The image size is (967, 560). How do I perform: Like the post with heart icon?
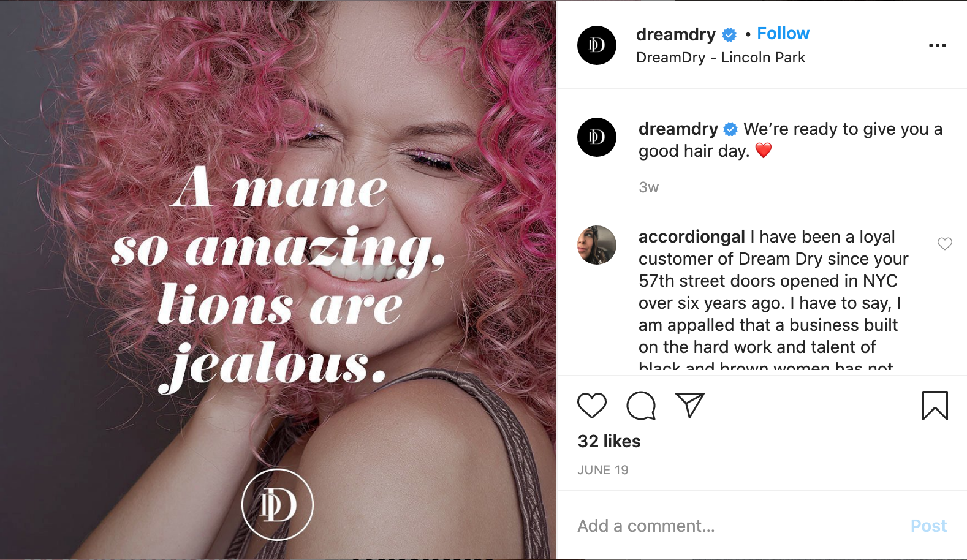(591, 406)
